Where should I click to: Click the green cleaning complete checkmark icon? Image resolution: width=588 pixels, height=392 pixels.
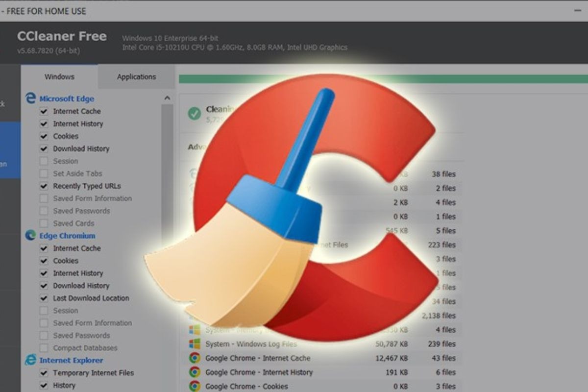195,114
